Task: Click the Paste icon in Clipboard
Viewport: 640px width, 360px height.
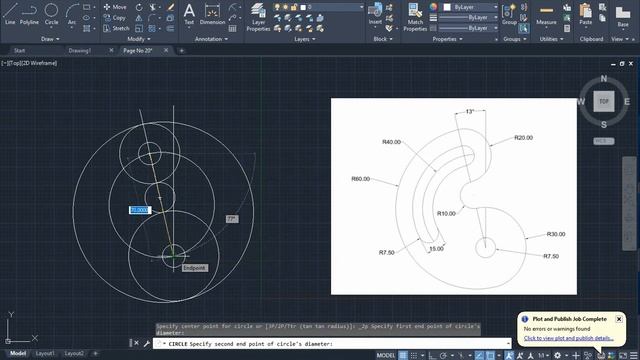Action: [585, 13]
